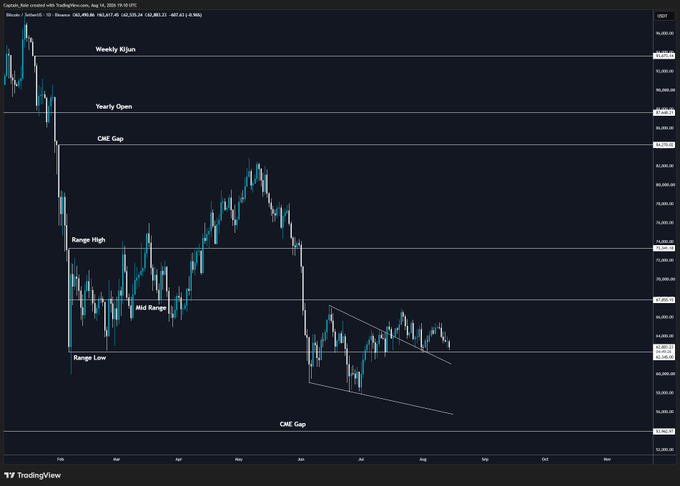Screen dimensions: 680x486
Task: Click the 87,648 Yearly Open price tag
Action: pyautogui.click(x=664, y=113)
